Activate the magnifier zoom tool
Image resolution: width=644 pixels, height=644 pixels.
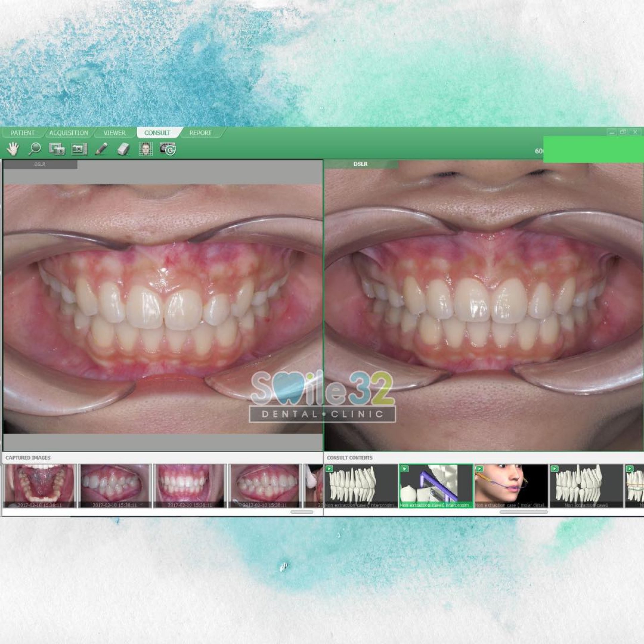click(x=35, y=149)
